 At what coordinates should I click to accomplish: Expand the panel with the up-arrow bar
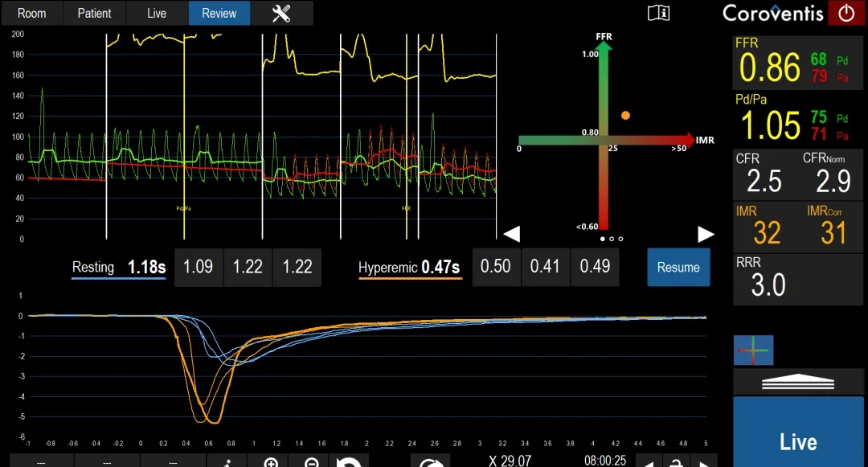coord(798,382)
